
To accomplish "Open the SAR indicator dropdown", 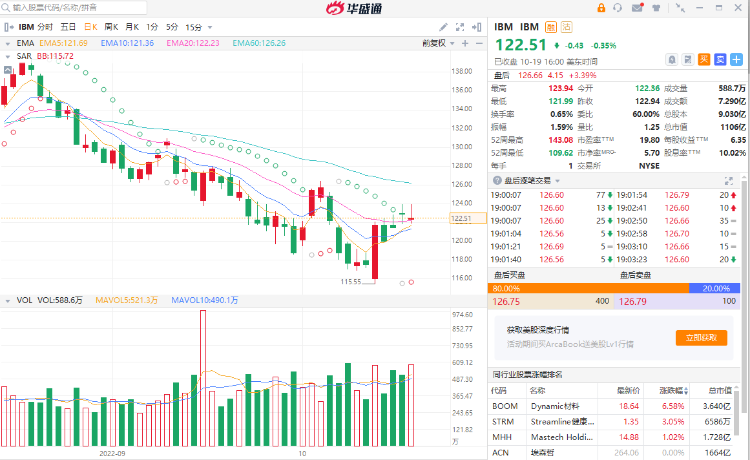I will pyautogui.click(x=8, y=56).
